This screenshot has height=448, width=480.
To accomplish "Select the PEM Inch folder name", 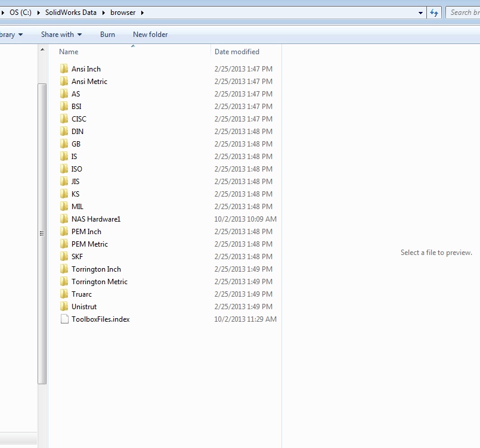I will pyautogui.click(x=86, y=232).
